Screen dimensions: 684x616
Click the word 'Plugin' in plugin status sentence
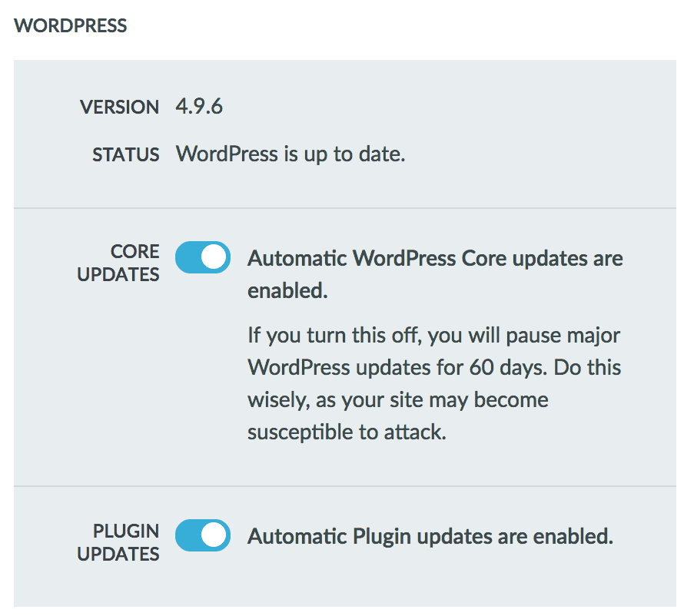pyautogui.click(x=382, y=537)
